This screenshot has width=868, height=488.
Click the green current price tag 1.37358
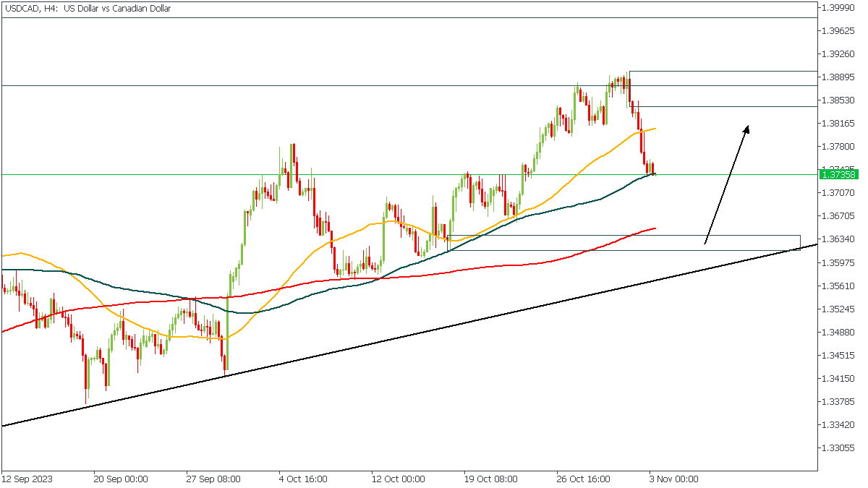click(838, 174)
